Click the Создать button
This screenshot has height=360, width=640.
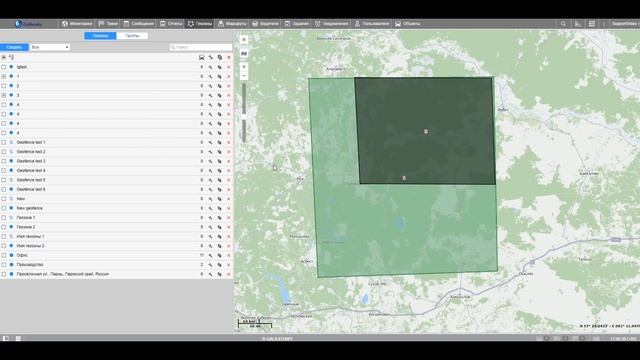pos(14,47)
